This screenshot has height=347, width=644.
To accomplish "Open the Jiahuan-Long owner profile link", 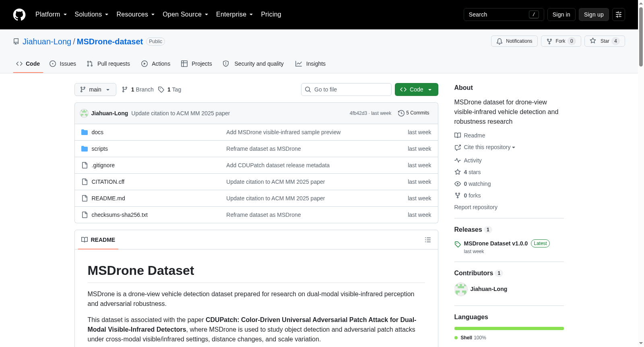I will [x=47, y=42].
